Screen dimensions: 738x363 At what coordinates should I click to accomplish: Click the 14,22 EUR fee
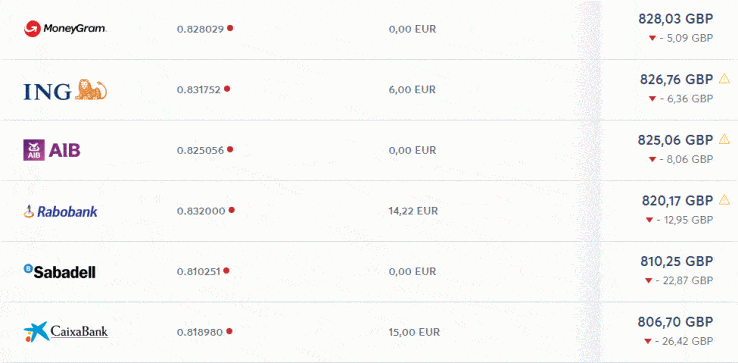pyautogui.click(x=413, y=211)
